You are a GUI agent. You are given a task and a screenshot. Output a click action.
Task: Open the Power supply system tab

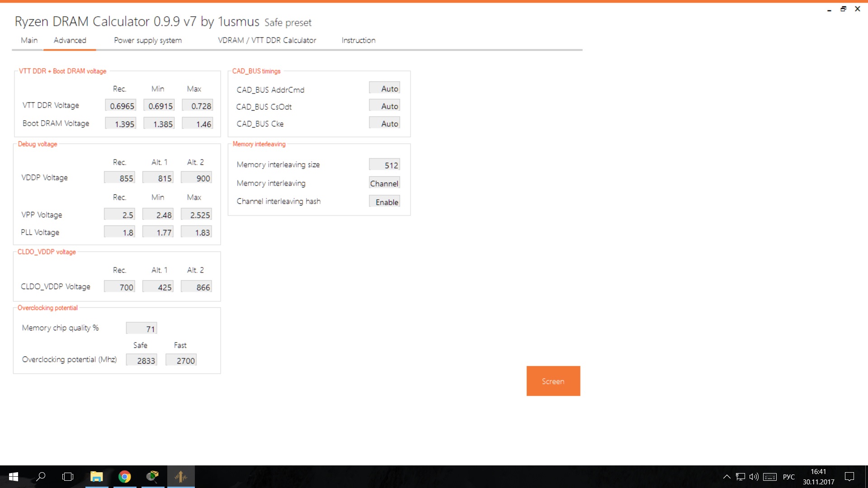148,40
